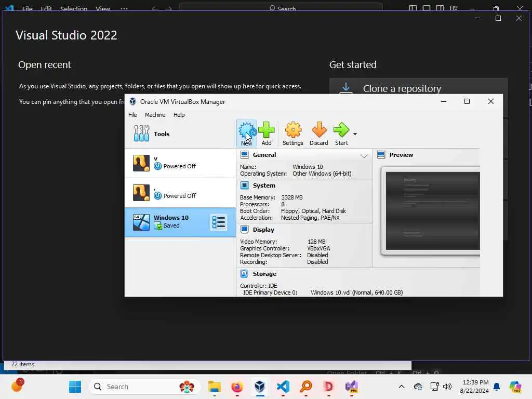The image size is (532, 399).
Task: Open the Edit menu in VS Code
Action: (46, 8)
